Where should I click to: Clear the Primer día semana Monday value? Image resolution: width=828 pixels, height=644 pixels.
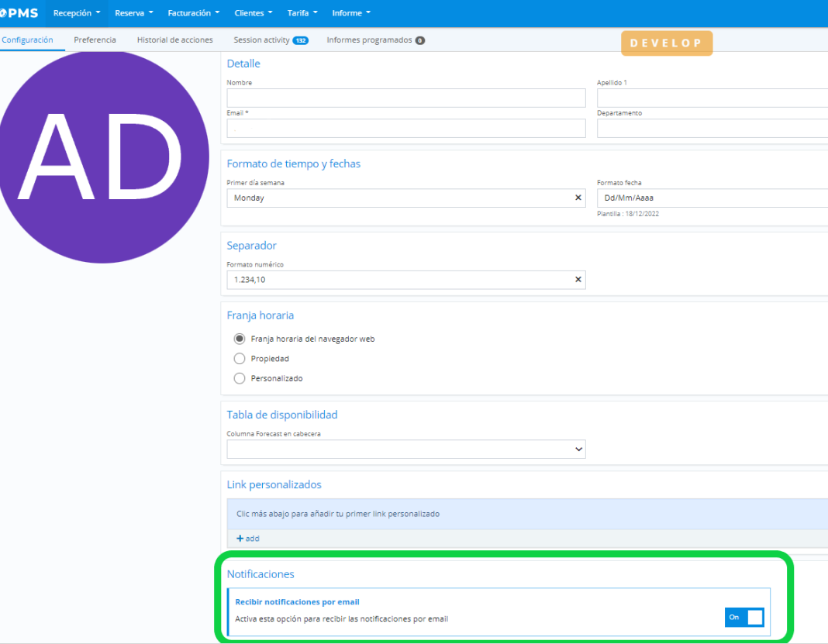point(578,198)
